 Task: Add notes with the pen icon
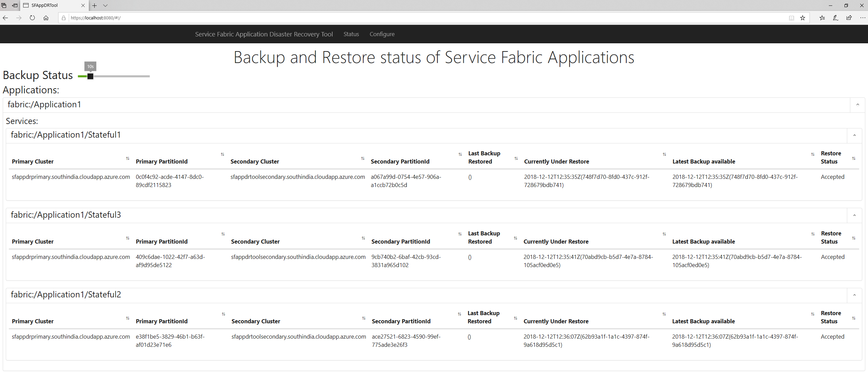pos(835,18)
